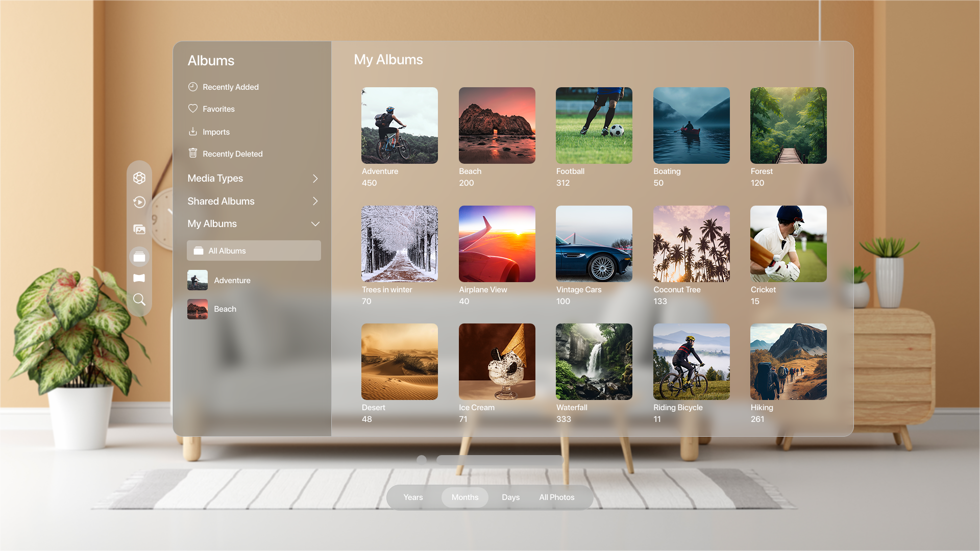
Task: Click the play-history icon in side toolbar
Action: (x=139, y=203)
